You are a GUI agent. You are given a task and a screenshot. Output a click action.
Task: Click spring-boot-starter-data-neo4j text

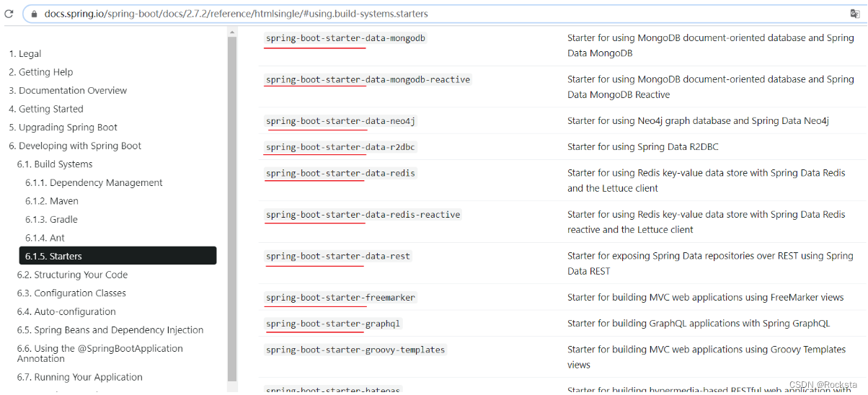click(x=340, y=121)
